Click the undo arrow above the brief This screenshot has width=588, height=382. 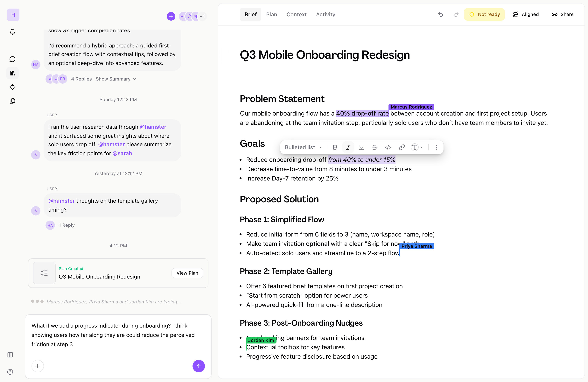[x=441, y=14]
